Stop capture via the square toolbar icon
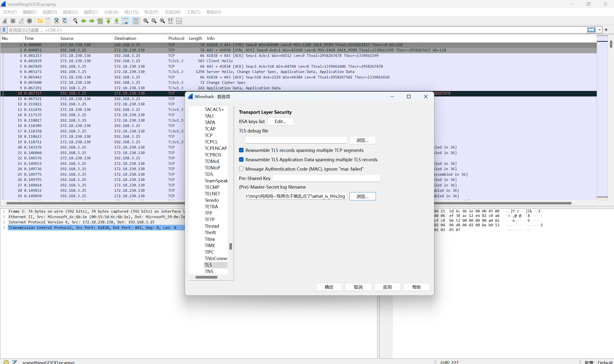Screen dimensions: 614x364 pos(13,21)
